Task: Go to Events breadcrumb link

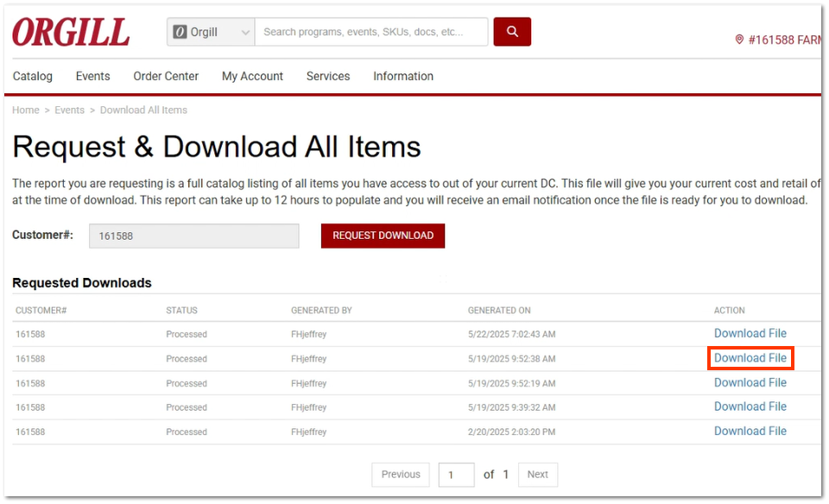Action: [70, 110]
